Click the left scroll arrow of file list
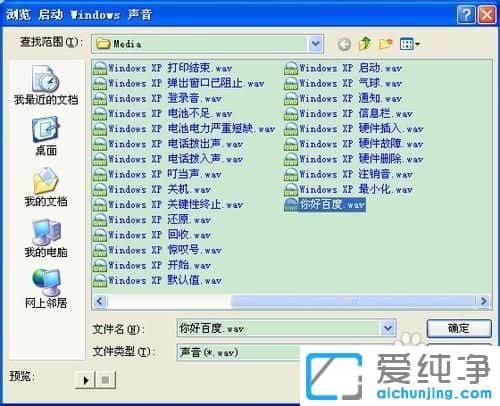The image size is (500, 406). 100,301
